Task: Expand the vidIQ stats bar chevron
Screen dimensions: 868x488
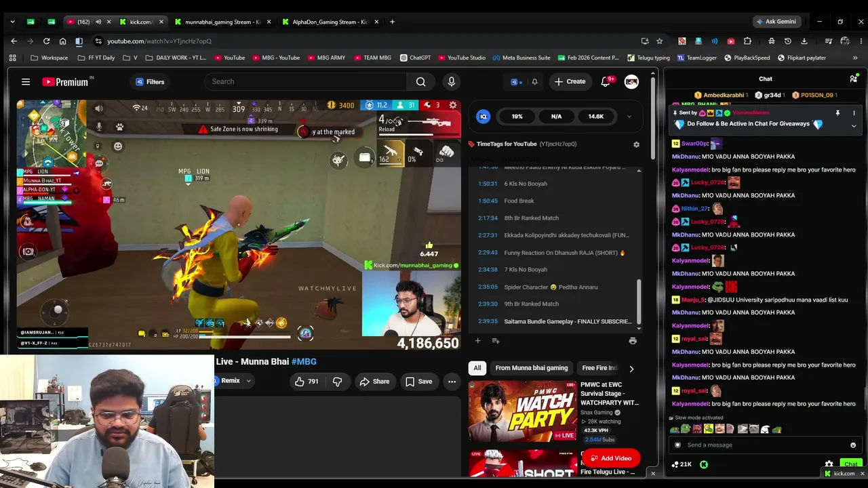Action: [x=629, y=117]
